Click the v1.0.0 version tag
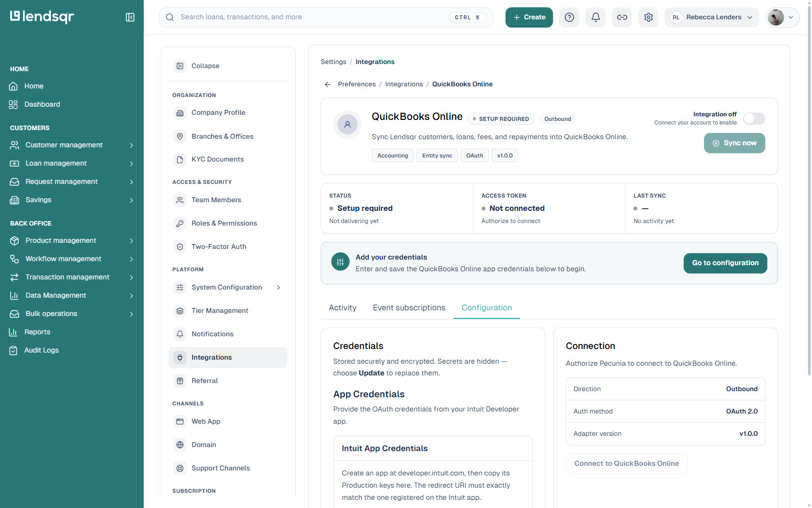The width and height of the screenshot is (812, 508). [x=505, y=155]
